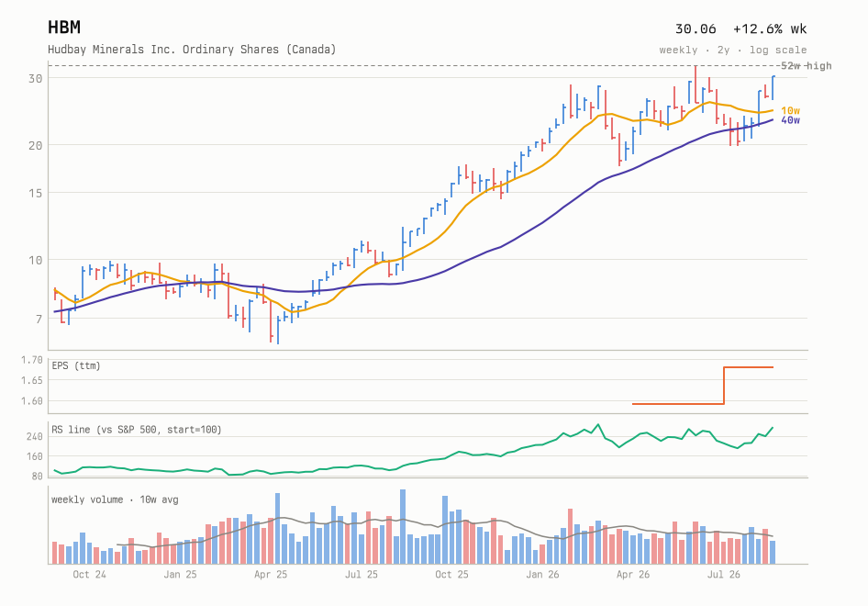Click the 1.60 EPS axis label
This screenshot has height=606, width=868.
click(31, 401)
